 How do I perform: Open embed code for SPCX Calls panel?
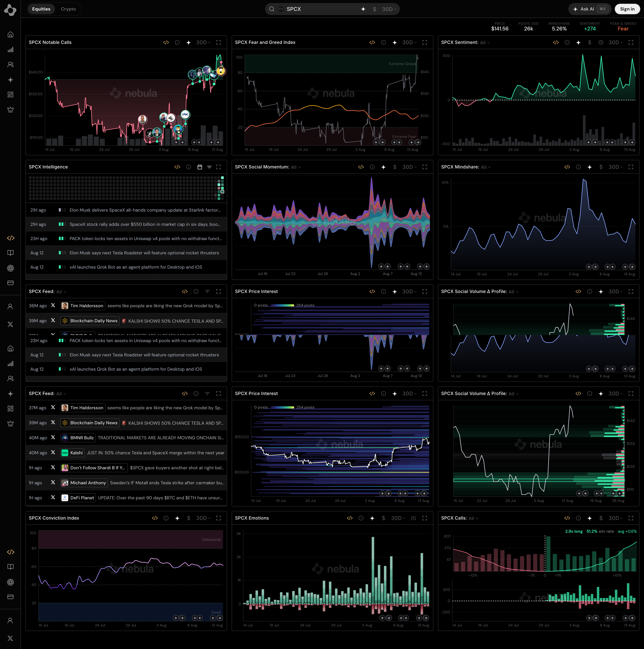coord(567,518)
